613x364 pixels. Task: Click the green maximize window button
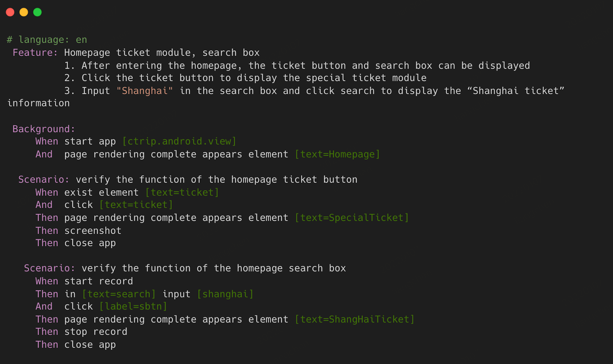click(37, 12)
